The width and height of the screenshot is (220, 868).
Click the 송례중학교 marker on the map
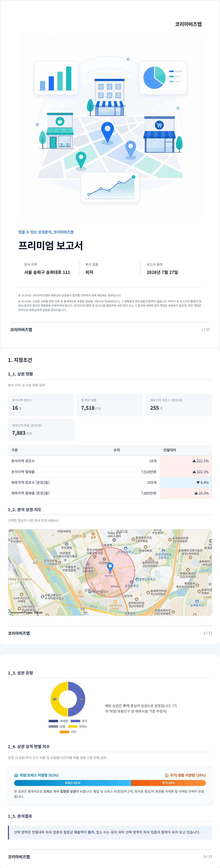point(197,601)
